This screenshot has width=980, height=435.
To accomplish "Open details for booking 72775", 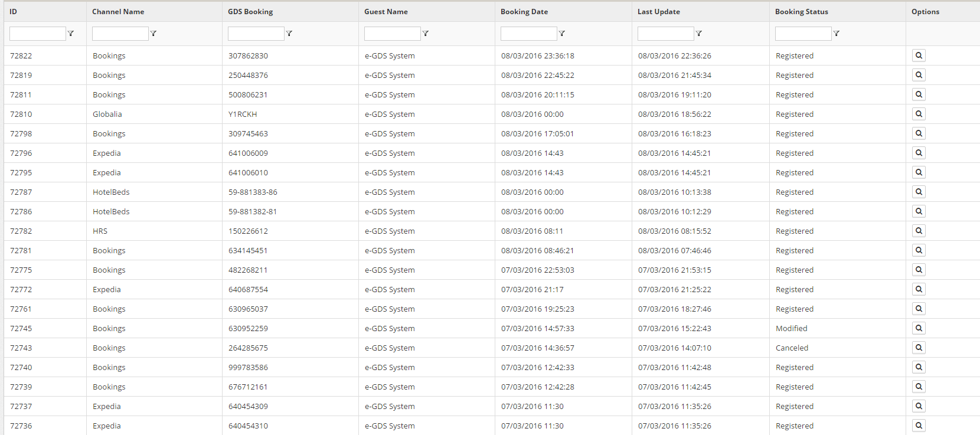I will [x=919, y=270].
